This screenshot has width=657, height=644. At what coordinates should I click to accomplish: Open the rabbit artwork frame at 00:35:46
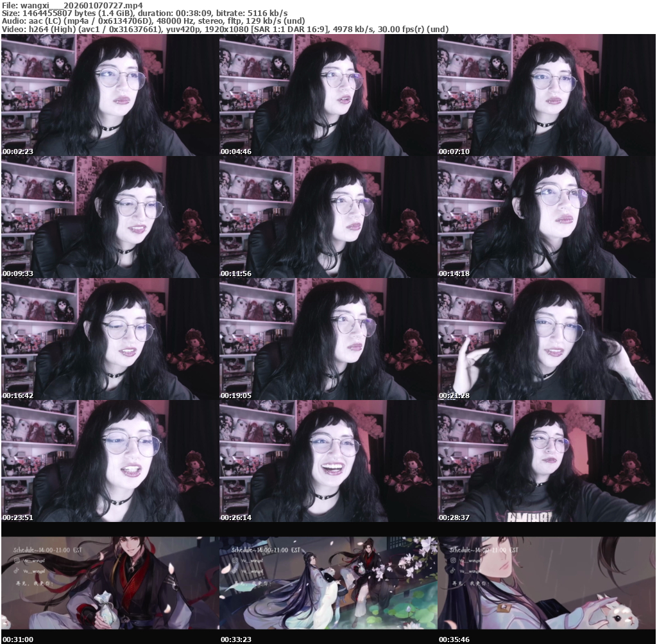[x=547, y=583]
